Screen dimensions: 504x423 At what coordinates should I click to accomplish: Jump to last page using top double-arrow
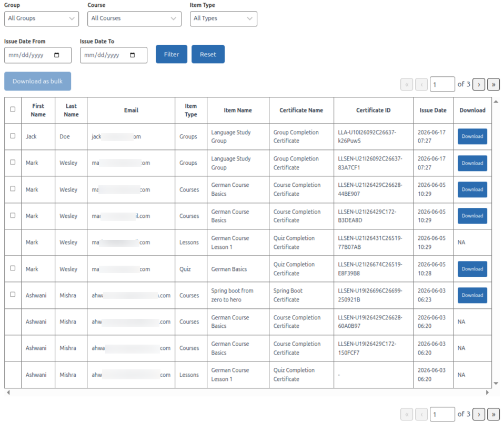coord(493,85)
